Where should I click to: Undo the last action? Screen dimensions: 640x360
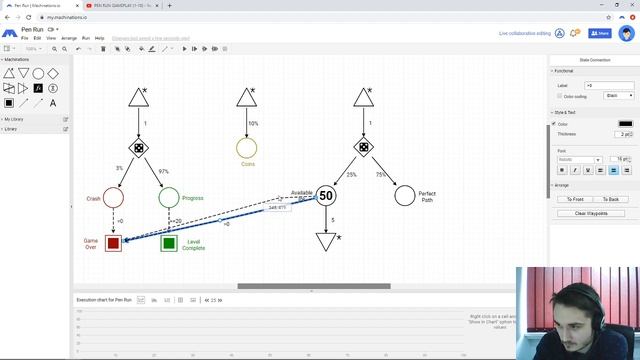pos(78,49)
